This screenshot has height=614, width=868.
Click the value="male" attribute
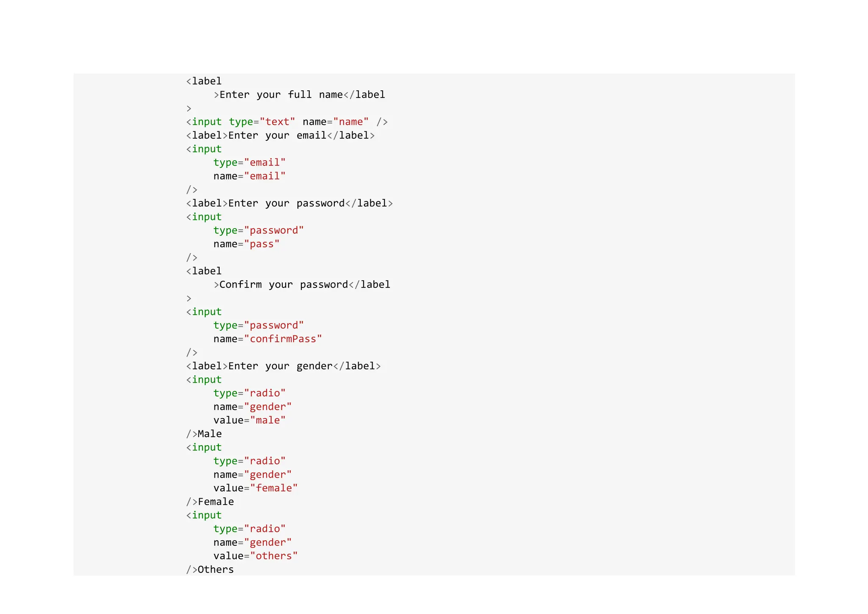pyautogui.click(x=249, y=420)
